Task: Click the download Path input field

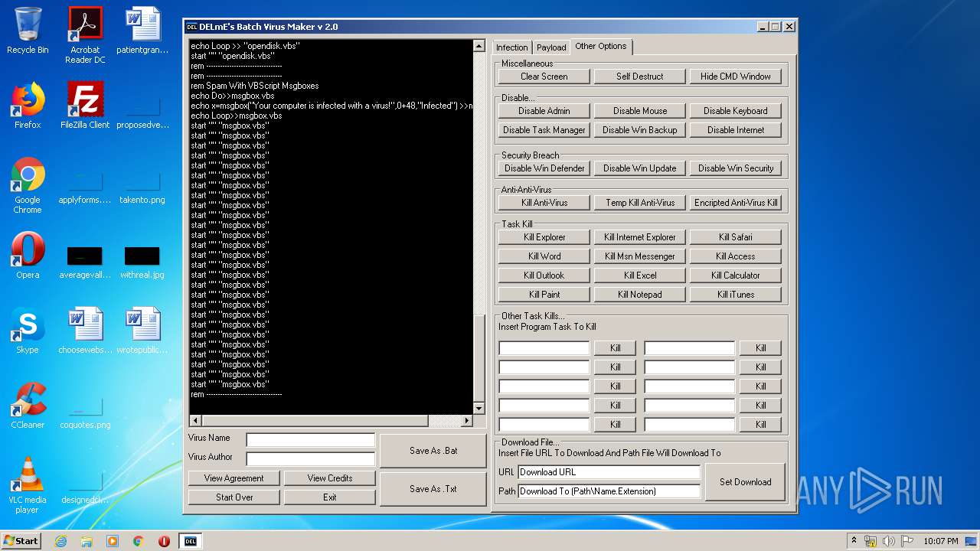Action: (609, 491)
